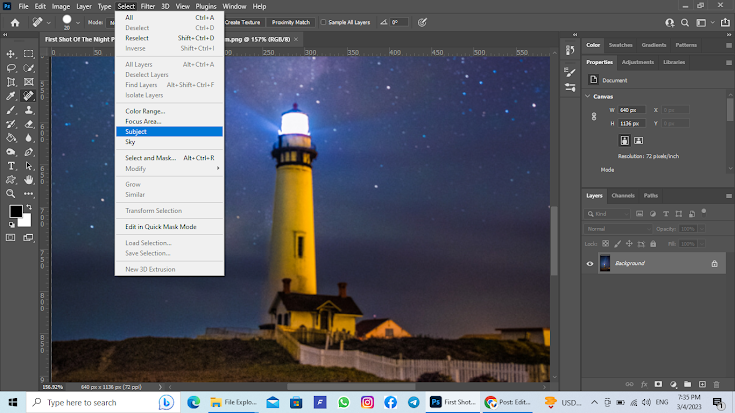Screen dimensions: 735x413
Task: Choose Select and Mask option
Action: pyautogui.click(x=169, y=158)
